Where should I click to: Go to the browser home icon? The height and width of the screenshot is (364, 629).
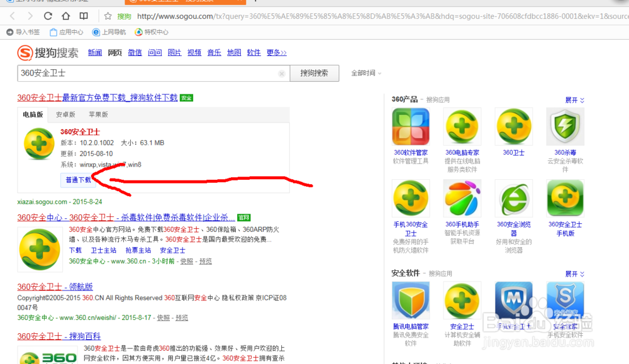(x=66, y=16)
